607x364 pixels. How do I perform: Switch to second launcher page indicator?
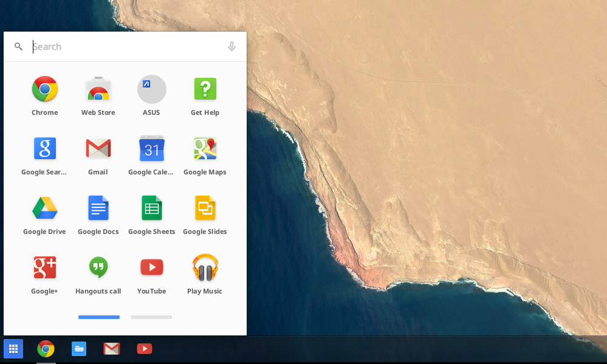pyautogui.click(x=151, y=317)
